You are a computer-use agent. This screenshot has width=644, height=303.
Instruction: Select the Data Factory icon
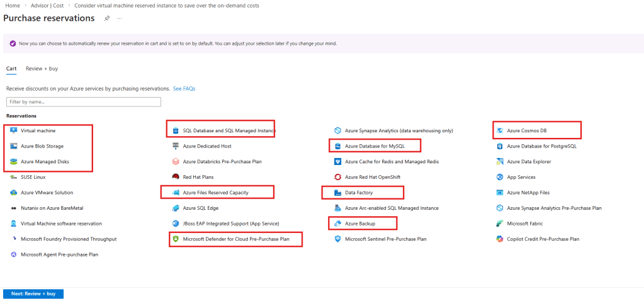pos(338,192)
